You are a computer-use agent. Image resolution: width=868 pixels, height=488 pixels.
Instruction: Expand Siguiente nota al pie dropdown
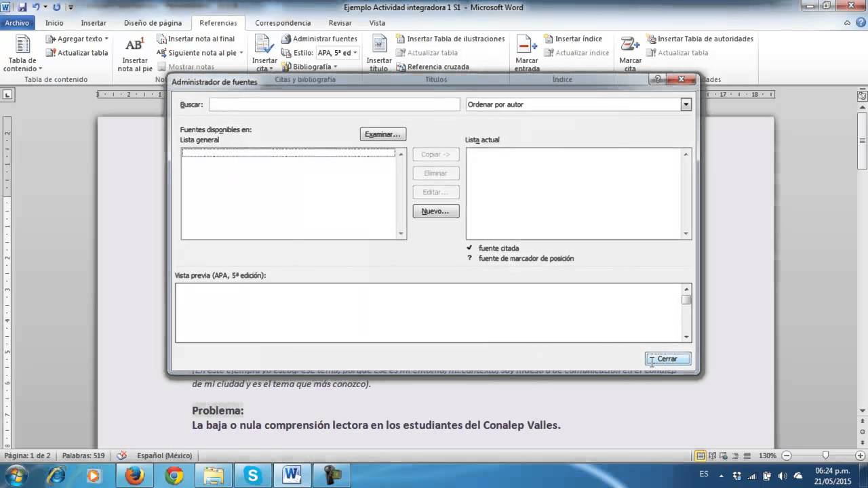tap(241, 53)
